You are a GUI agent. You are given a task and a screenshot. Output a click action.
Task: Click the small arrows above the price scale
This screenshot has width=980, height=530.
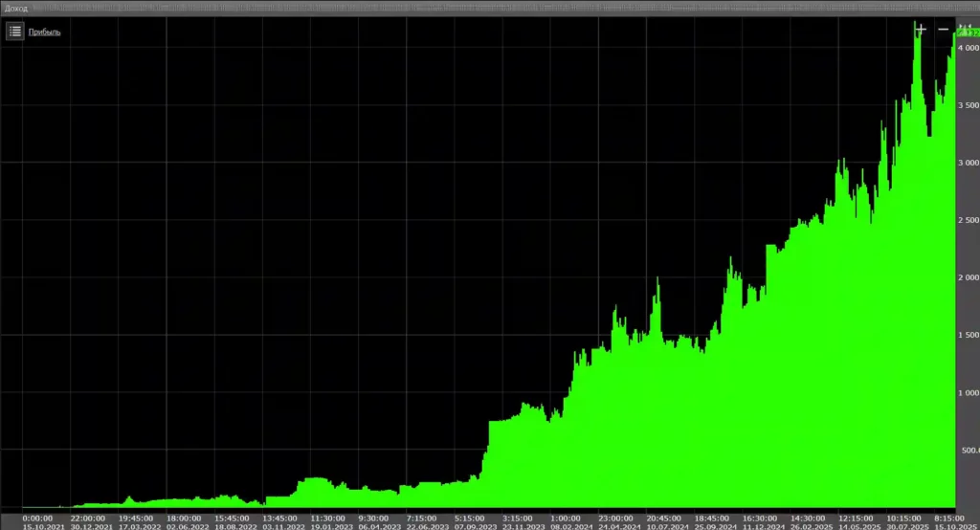click(x=966, y=26)
